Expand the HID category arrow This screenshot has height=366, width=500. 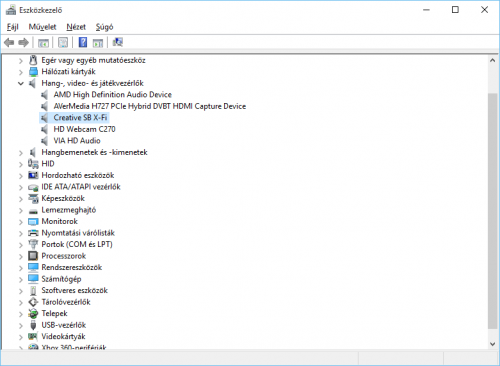click(x=21, y=164)
